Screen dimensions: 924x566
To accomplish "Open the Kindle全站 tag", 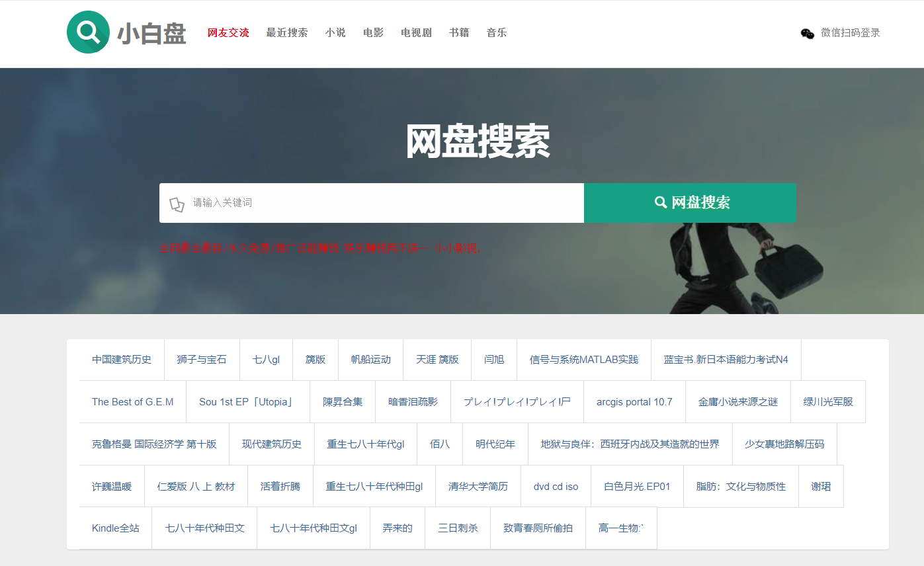I will 116,528.
